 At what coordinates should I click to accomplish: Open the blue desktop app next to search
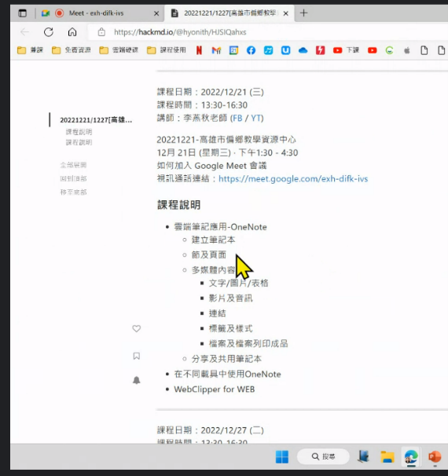point(364,456)
